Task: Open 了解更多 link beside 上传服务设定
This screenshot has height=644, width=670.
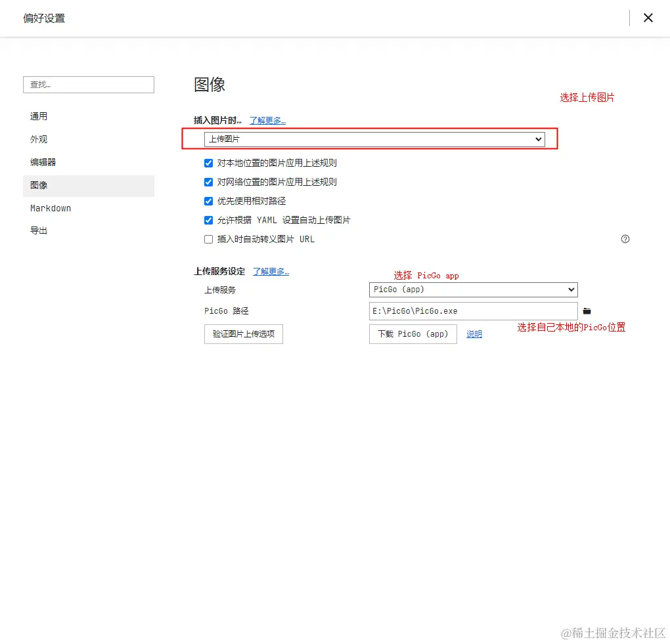Action: (271, 272)
